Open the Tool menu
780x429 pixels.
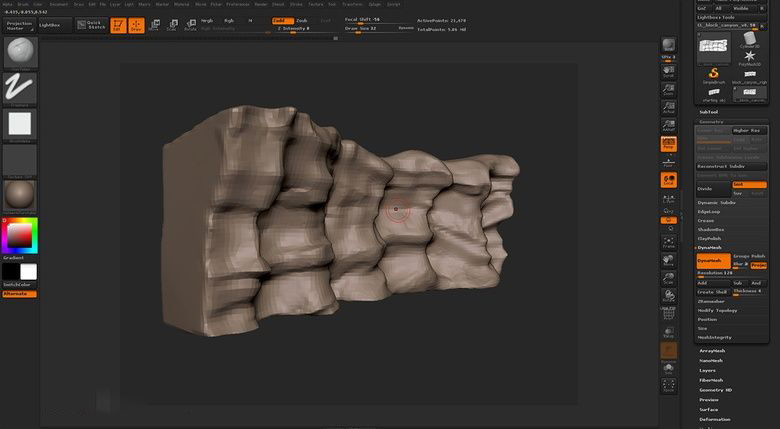coord(332,4)
